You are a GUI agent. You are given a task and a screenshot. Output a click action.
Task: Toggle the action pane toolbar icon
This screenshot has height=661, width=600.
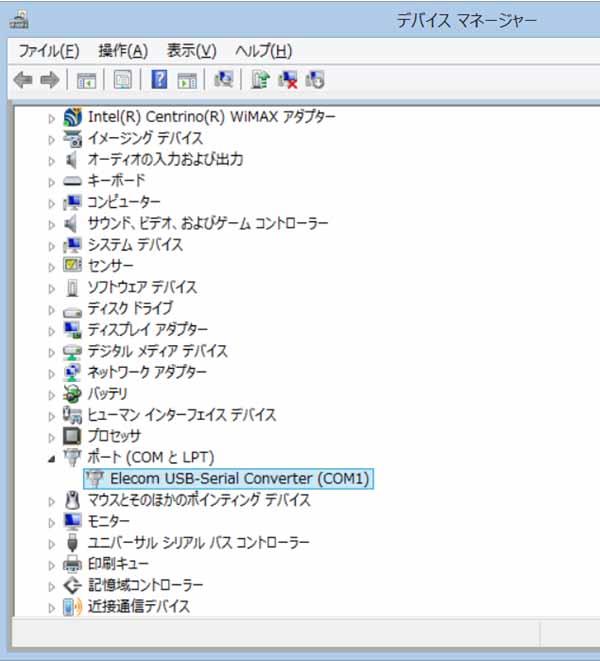(x=187, y=80)
